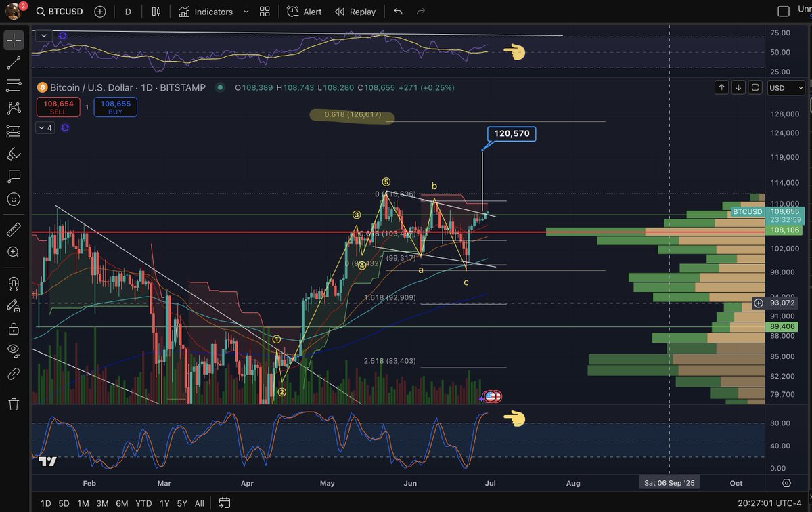The width and height of the screenshot is (812, 512).
Task: Click the 108,654 SELL button
Action: pyautogui.click(x=58, y=107)
